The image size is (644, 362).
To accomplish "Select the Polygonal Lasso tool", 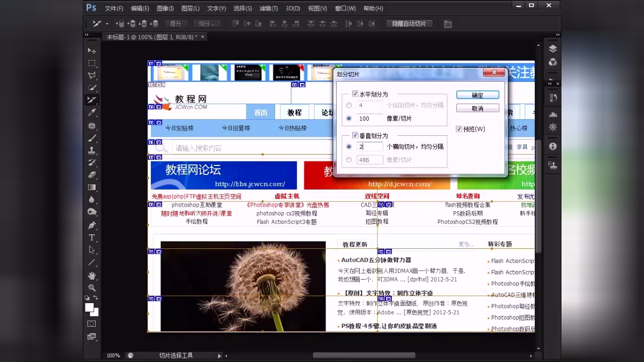I will 92,75.
